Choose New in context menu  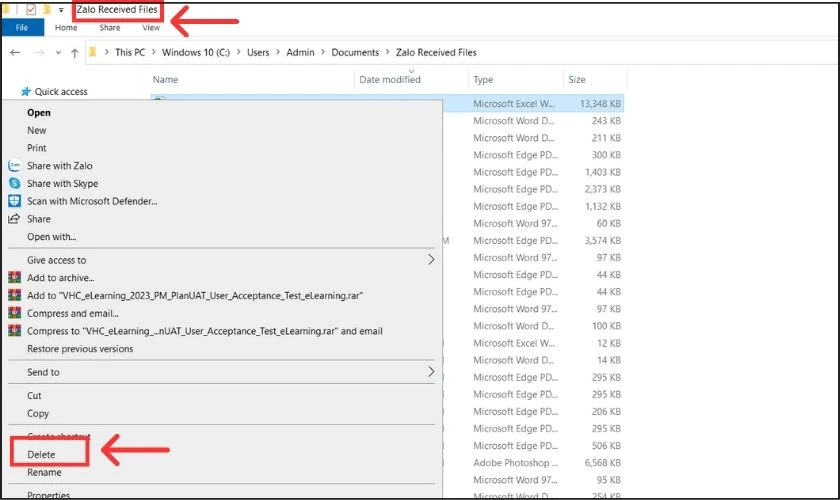pos(36,130)
